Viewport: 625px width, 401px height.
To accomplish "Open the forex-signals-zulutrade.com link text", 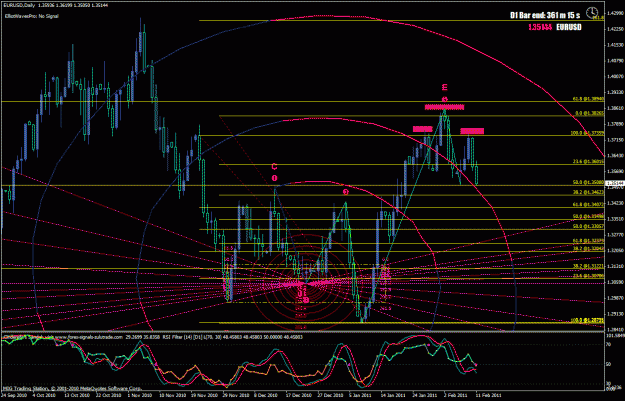I will click(x=90, y=337).
